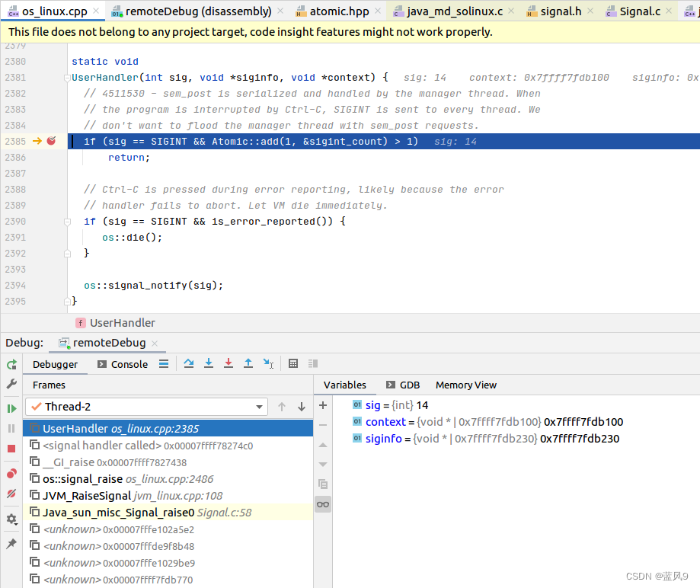
Task: Select the Debugger tab
Action: click(x=55, y=364)
